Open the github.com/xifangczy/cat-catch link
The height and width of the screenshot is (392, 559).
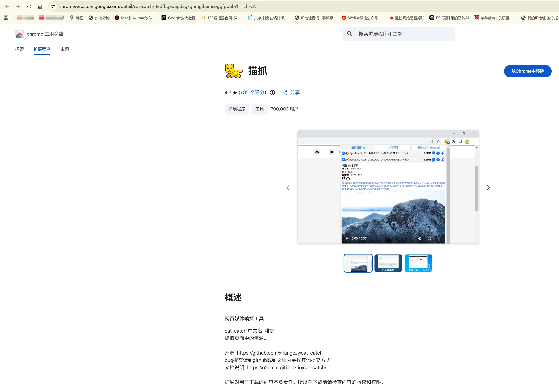click(279, 353)
